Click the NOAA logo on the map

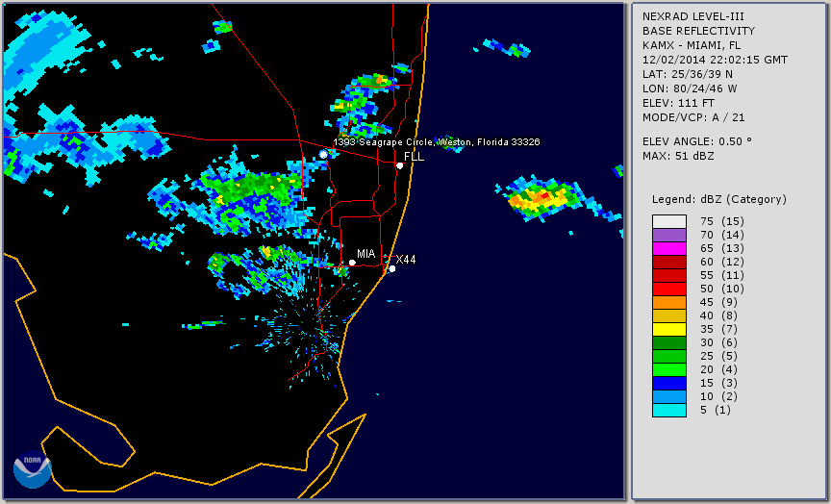pyautogui.click(x=33, y=469)
